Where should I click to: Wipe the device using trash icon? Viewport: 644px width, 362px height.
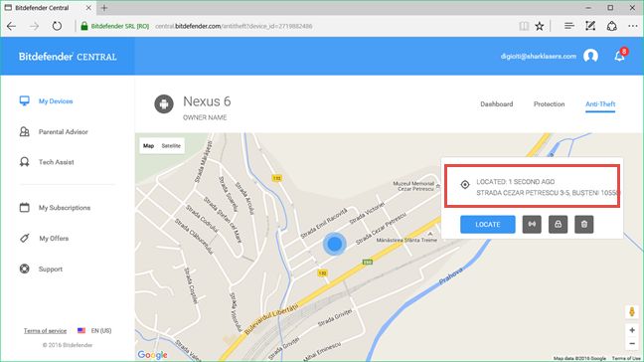(584, 225)
